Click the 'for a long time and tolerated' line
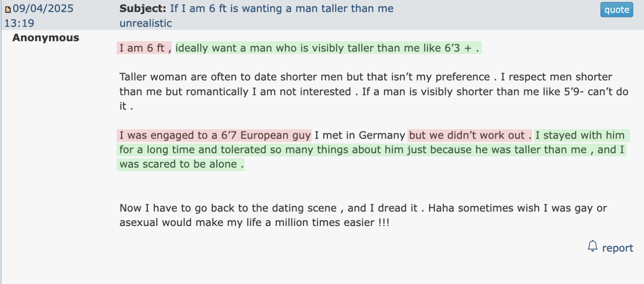 tap(372, 150)
